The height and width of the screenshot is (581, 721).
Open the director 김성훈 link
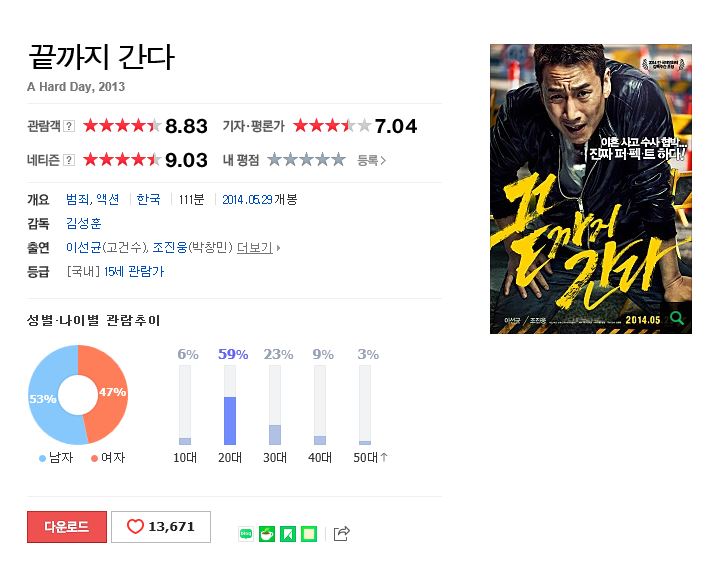point(83,223)
